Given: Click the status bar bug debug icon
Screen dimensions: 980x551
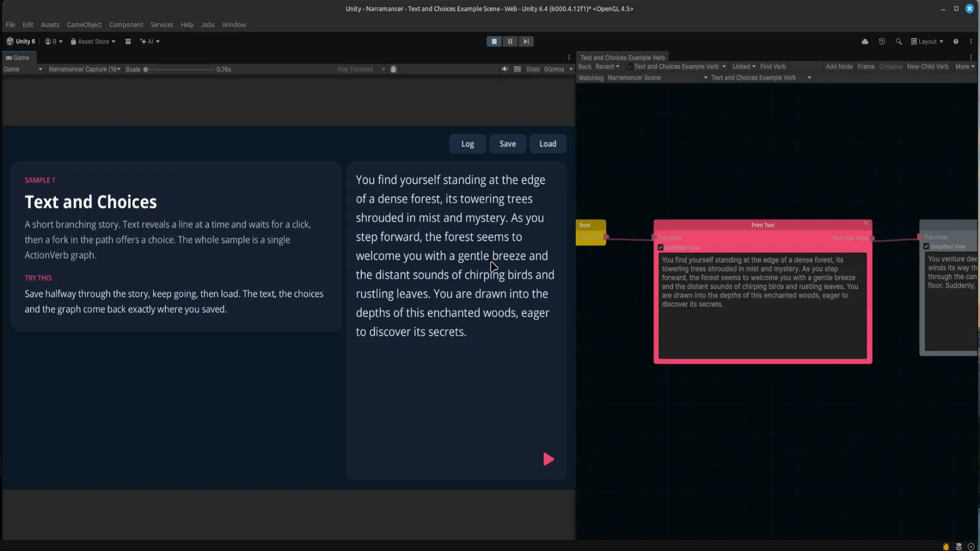Looking at the screenshot, I should pyautogui.click(x=946, y=546).
